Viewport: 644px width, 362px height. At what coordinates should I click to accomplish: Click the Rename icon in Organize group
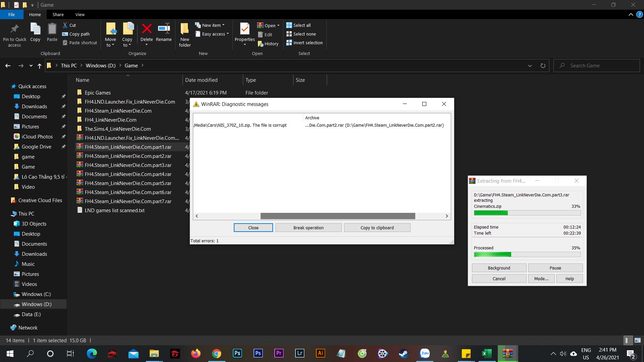coord(164,29)
